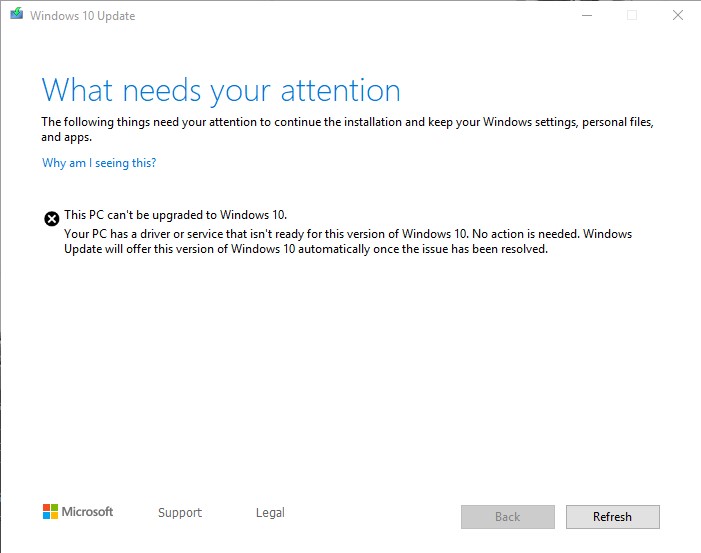701x553 pixels.
Task: Click the driver or service explanation text
Action: [x=260, y=234]
